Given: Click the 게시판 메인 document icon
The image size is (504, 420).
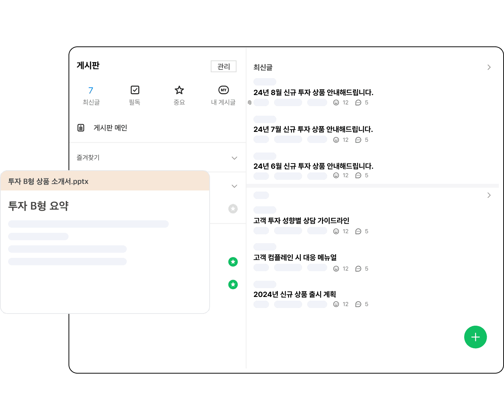Looking at the screenshot, I should [81, 127].
